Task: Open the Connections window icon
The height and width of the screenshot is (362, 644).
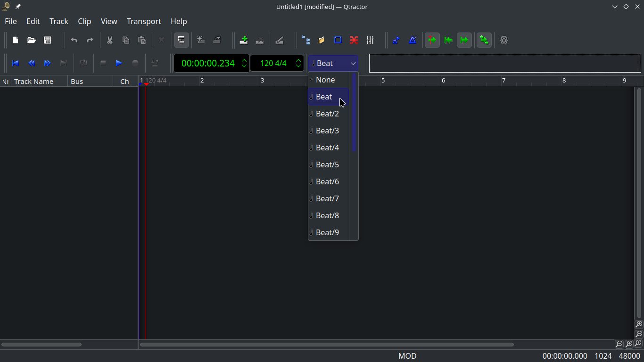Action: pyautogui.click(x=354, y=40)
